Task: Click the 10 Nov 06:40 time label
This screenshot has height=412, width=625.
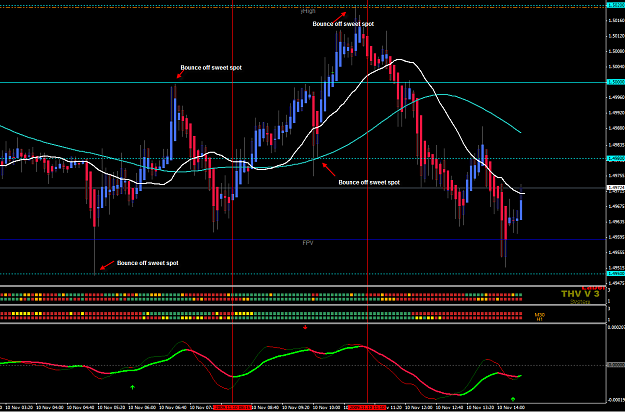Action: (173, 408)
